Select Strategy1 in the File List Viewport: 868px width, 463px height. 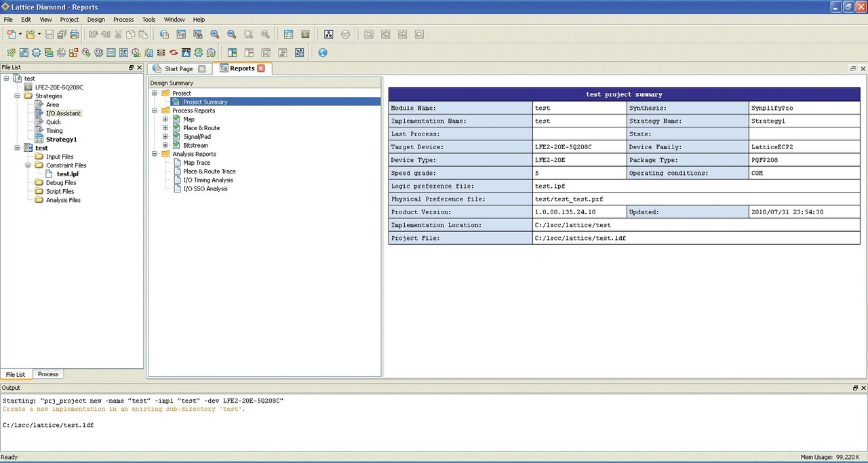[61, 140]
